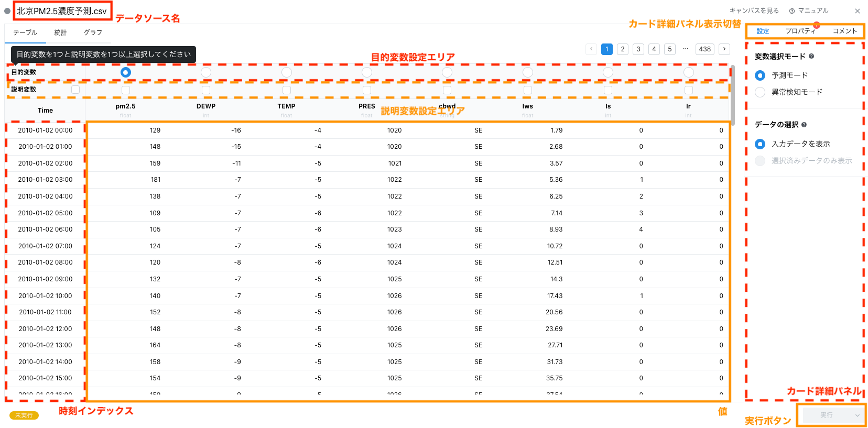Click pm2.5 value 181
Image resolution: width=868 pixels, height=428 pixels.
[156, 180]
